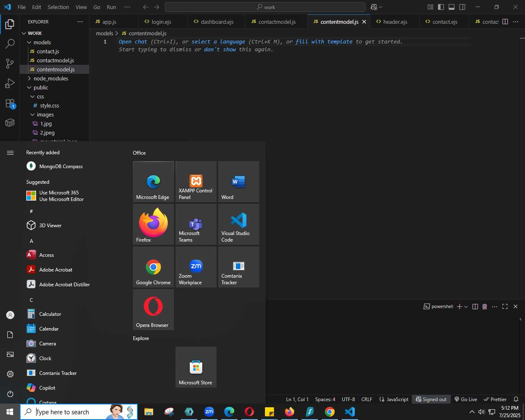The width and height of the screenshot is (525, 420).
Task: Open the Firefox tile in Start menu
Action: [x=153, y=224]
